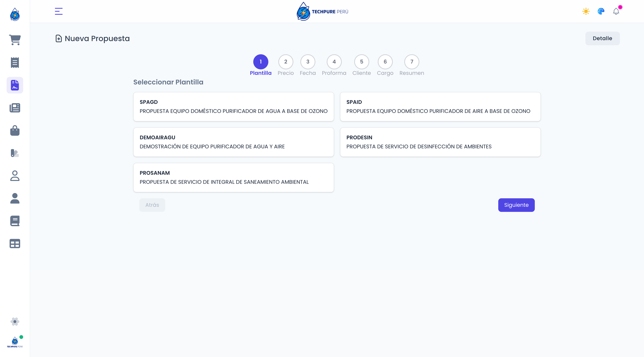Open the book sidebar icon
This screenshot has height=357, width=644.
(15, 221)
